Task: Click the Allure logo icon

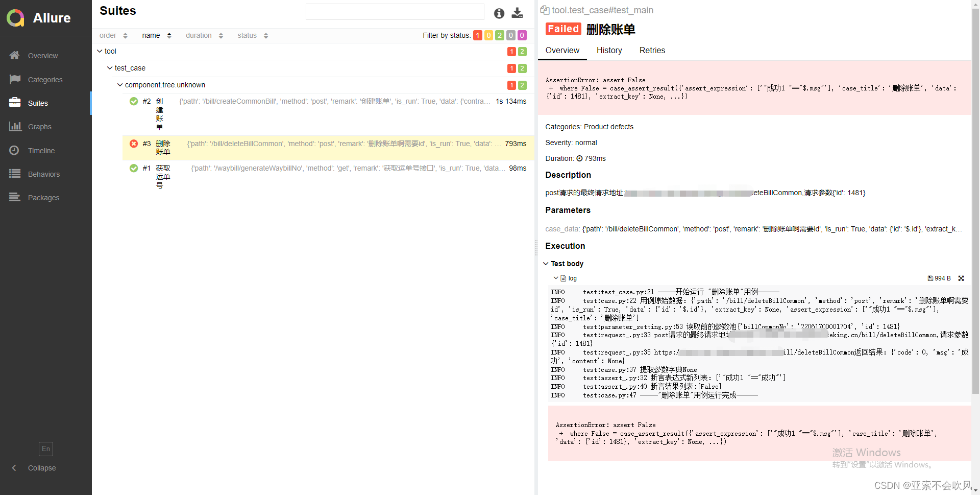Action: point(15,18)
